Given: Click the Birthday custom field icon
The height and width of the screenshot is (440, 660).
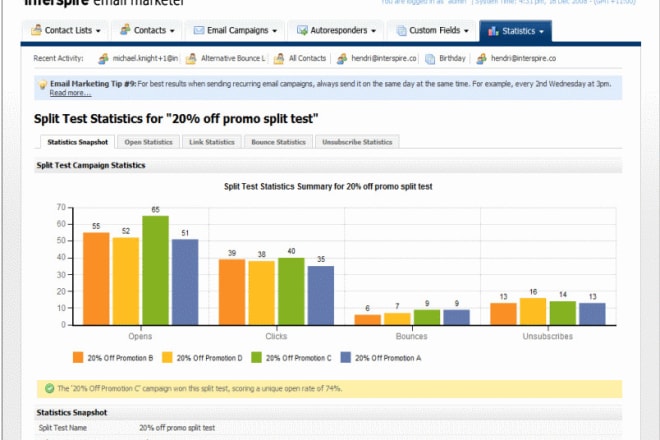Looking at the screenshot, I should pyautogui.click(x=430, y=59).
